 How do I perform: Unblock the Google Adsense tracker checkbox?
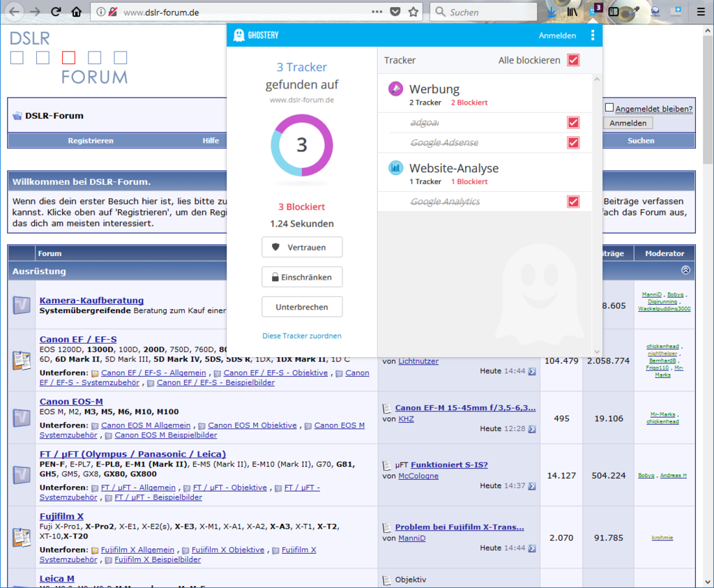click(573, 142)
